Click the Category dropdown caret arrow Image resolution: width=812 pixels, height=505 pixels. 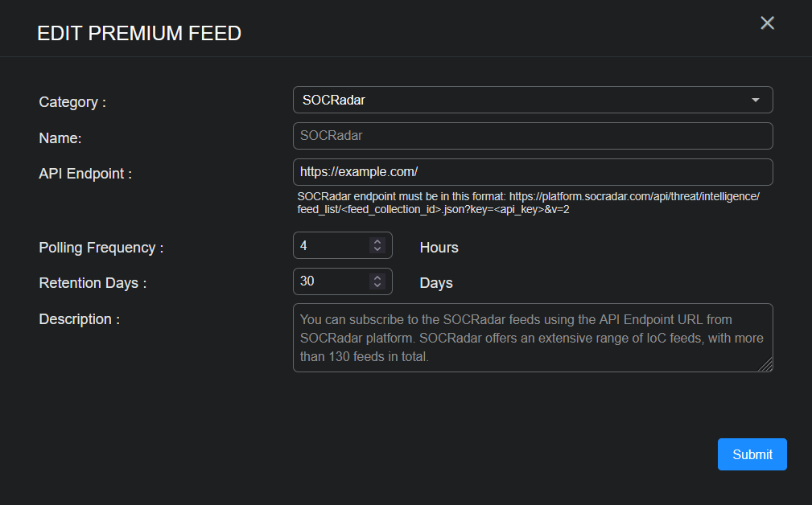coord(755,100)
